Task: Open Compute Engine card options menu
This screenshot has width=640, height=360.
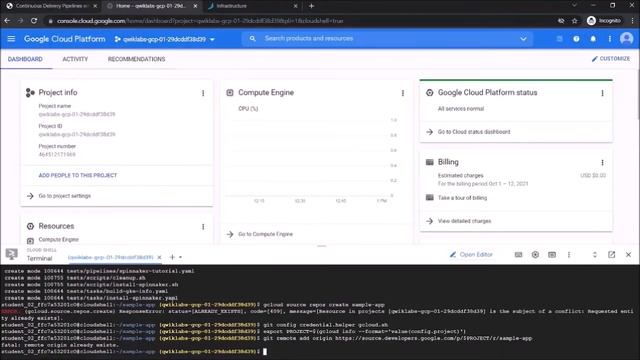Action: (x=403, y=93)
